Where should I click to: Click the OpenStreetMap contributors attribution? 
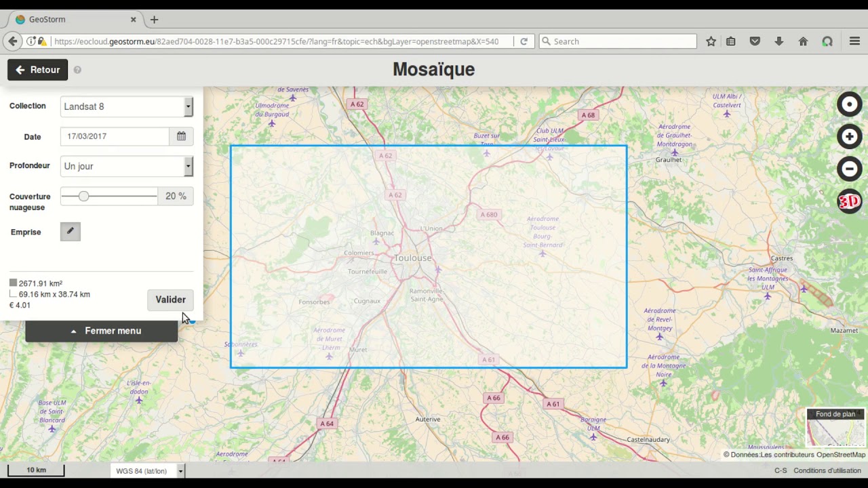coord(794,455)
